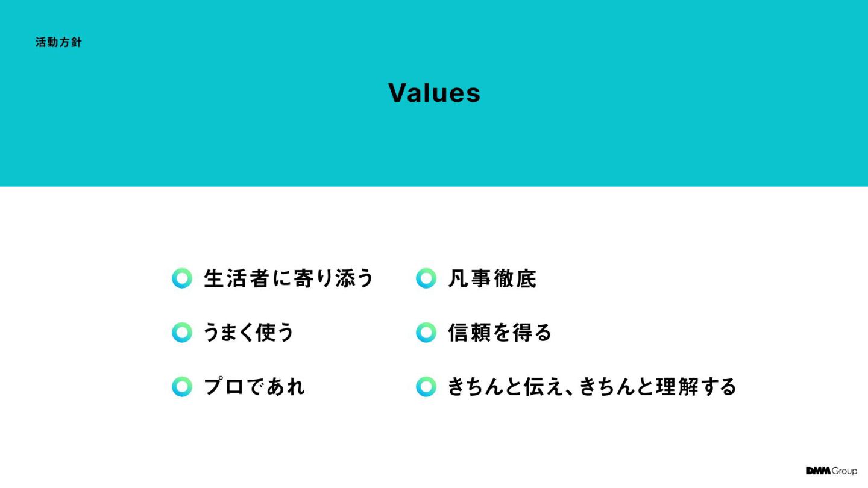The height and width of the screenshot is (488, 868).
Task: Click the DMM logo mark
Action: 818,471
